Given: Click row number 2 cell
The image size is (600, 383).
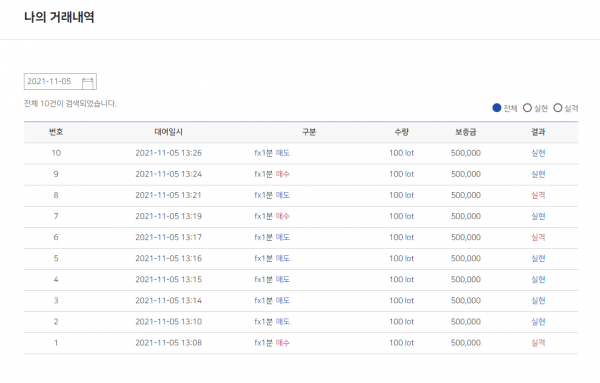Looking at the screenshot, I should 56,321.
